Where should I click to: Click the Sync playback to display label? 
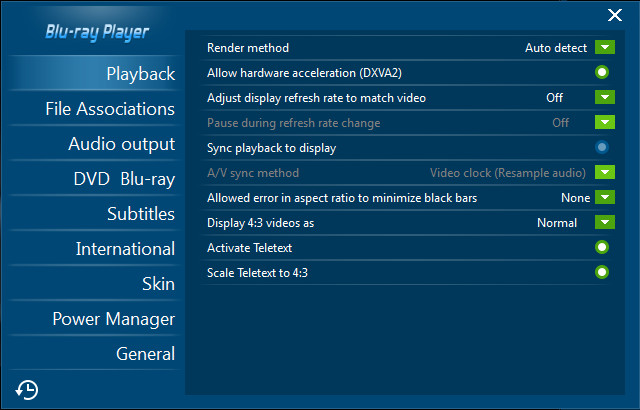click(x=271, y=148)
